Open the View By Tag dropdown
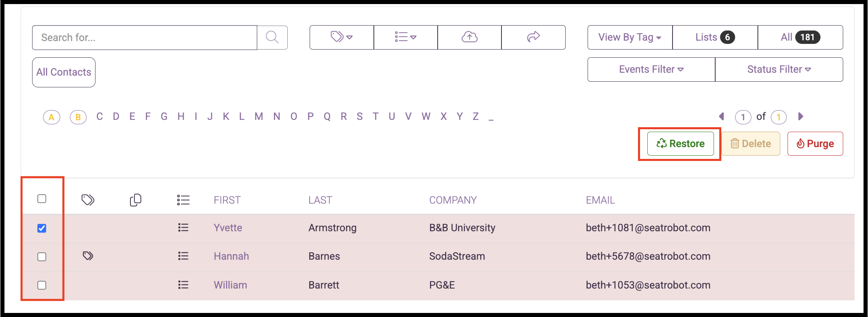868x317 pixels. tap(630, 37)
